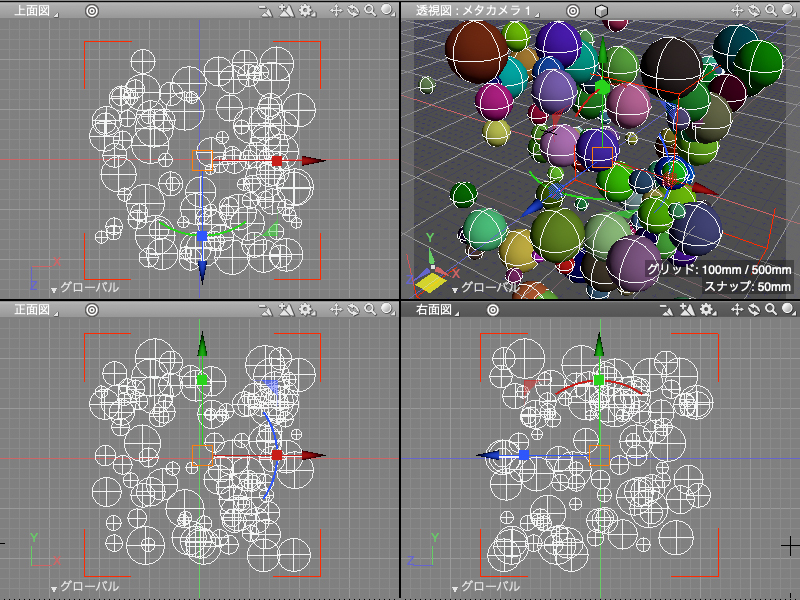Click the first triangle icon in 右面図 header
This screenshot has width=800, height=600.
[x=667, y=310]
